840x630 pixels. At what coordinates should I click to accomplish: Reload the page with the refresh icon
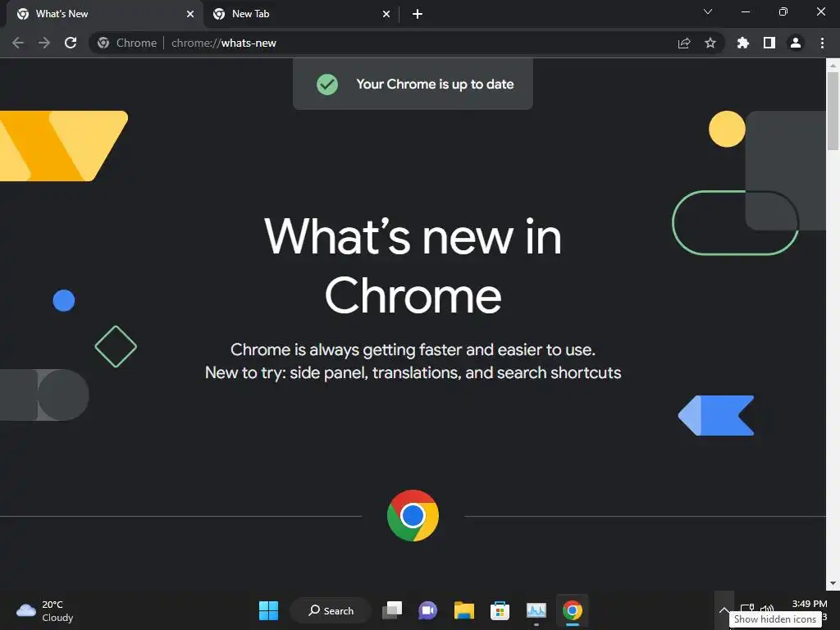(71, 43)
